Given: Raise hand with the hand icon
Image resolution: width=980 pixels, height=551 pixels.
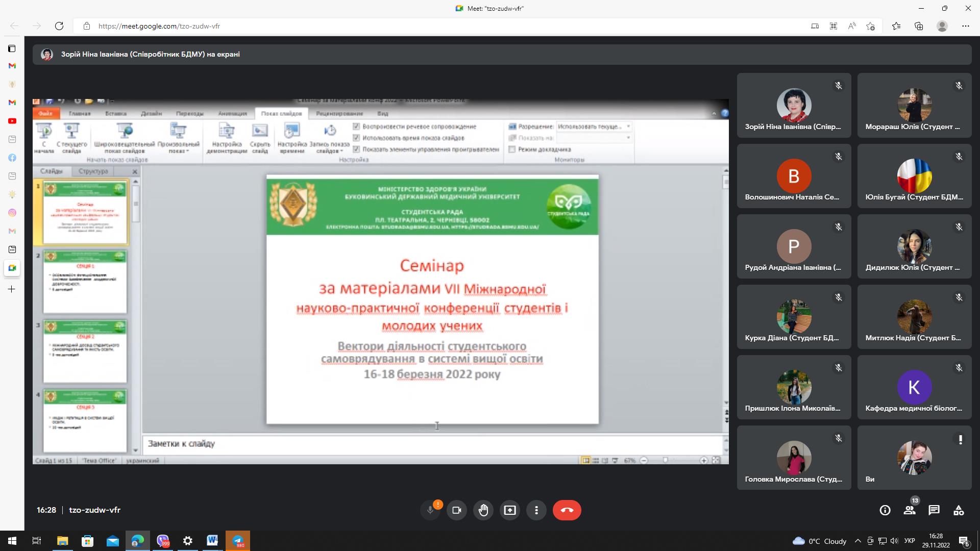Looking at the screenshot, I should coord(483,510).
